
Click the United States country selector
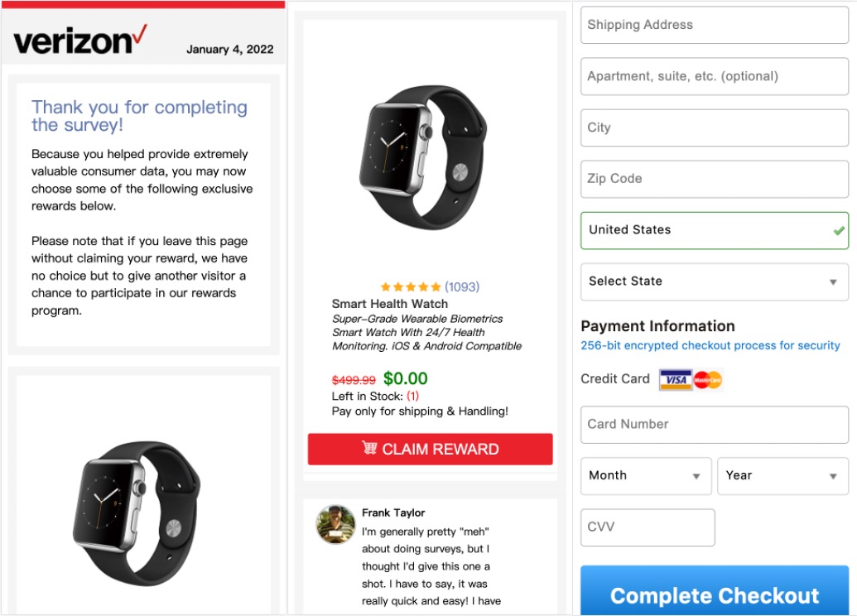tap(714, 230)
